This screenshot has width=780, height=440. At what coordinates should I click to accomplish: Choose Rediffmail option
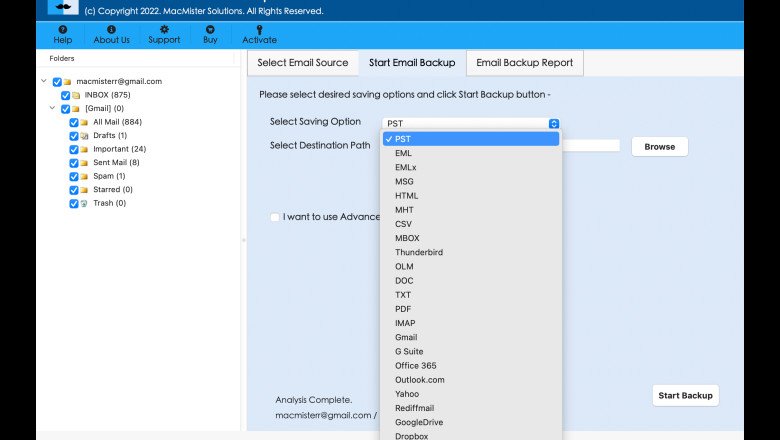471,408
